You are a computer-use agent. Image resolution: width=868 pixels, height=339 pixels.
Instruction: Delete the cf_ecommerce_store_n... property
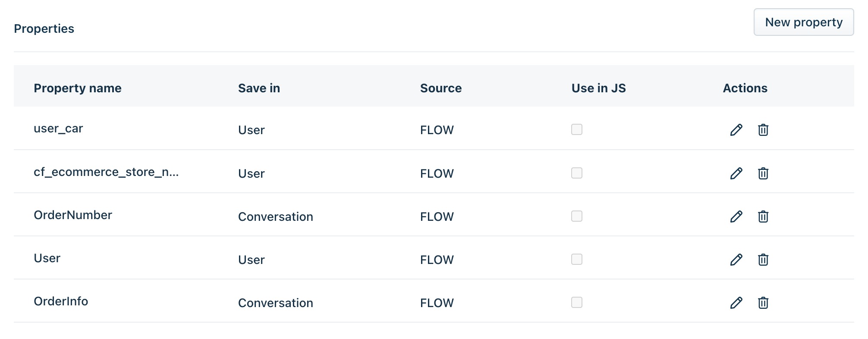click(x=763, y=173)
